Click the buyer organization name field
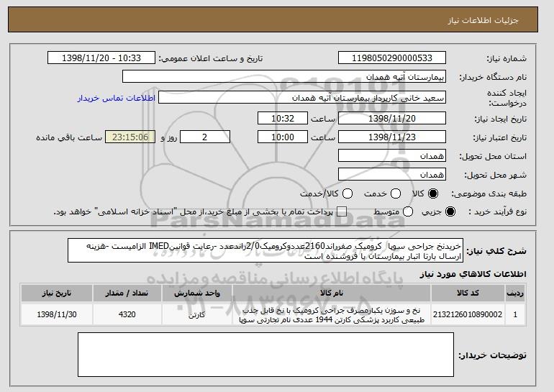 [284, 77]
